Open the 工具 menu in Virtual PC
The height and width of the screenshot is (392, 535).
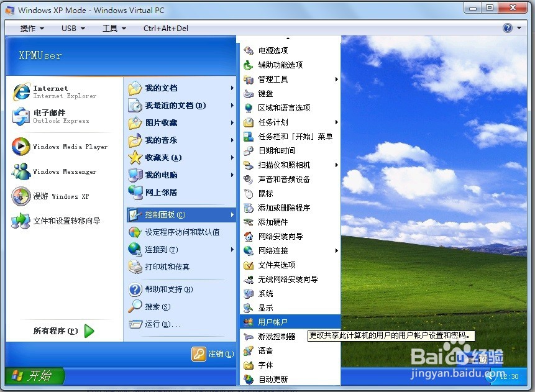click(114, 29)
